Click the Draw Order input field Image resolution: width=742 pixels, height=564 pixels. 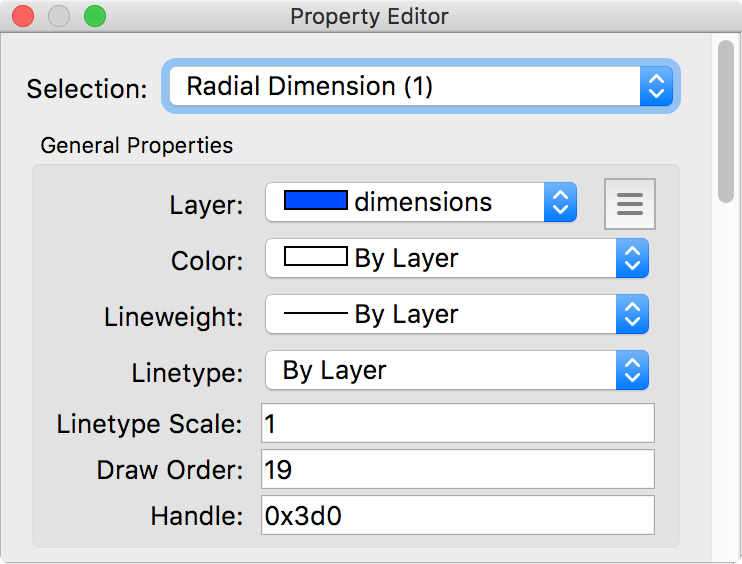click(x=457, y=469)
